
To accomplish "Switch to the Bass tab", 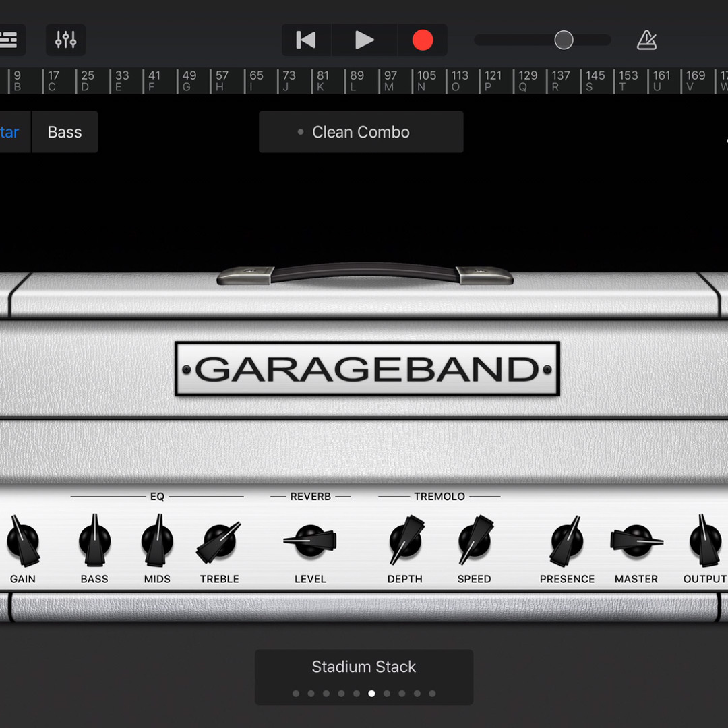I will [x=65, y=132].
